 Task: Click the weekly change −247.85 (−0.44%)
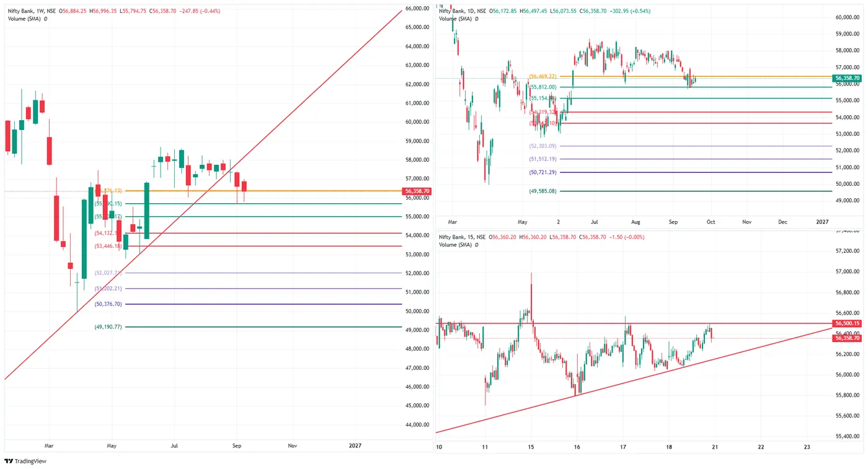(x=200, y=11)
